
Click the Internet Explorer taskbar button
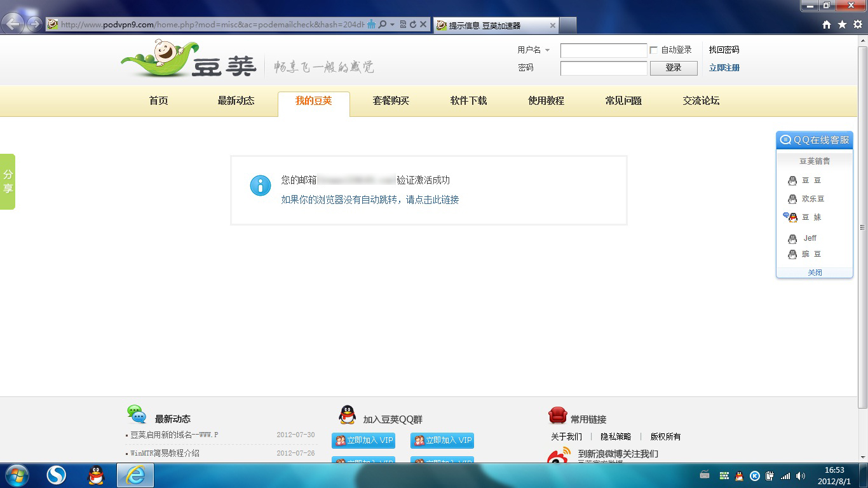135,475
